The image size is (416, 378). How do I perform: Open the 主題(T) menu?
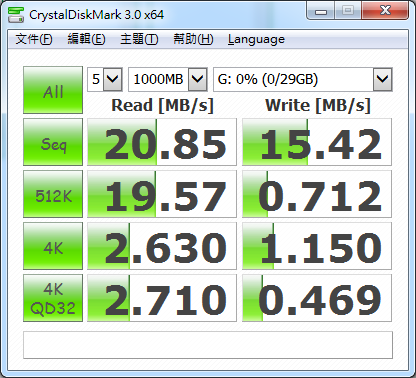click(139, 39)
